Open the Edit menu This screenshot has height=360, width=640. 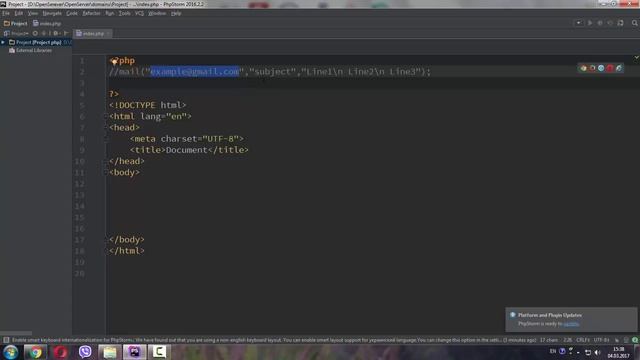point(19,13)
